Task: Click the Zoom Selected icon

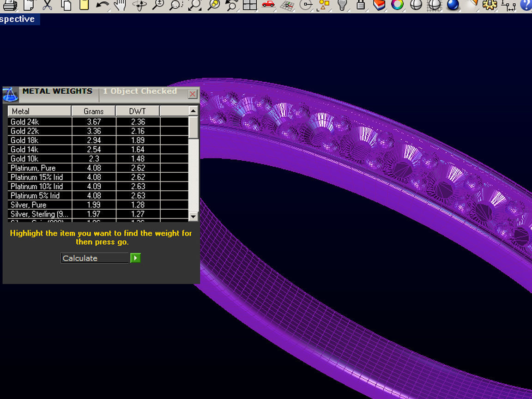Action: pyautogui.click(x=213, y=5)
